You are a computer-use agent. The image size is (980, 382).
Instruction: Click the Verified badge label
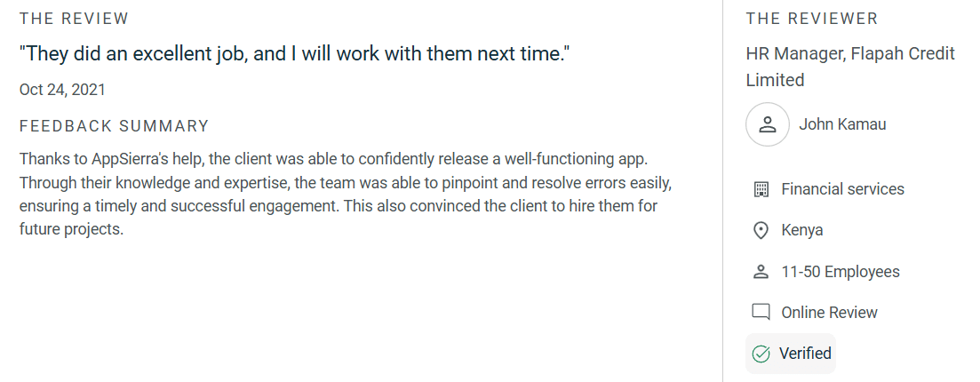coord(805,354)
